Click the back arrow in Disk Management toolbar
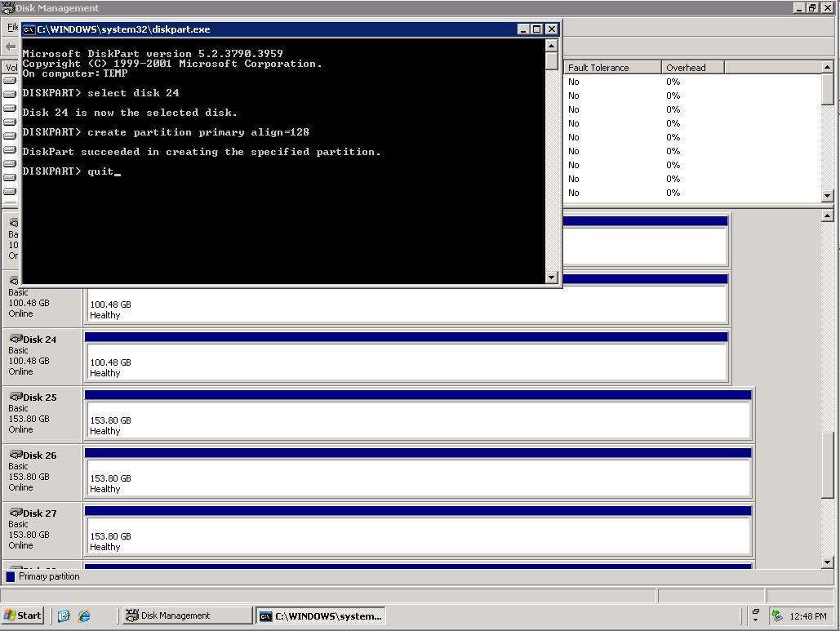 click(10, 47)
